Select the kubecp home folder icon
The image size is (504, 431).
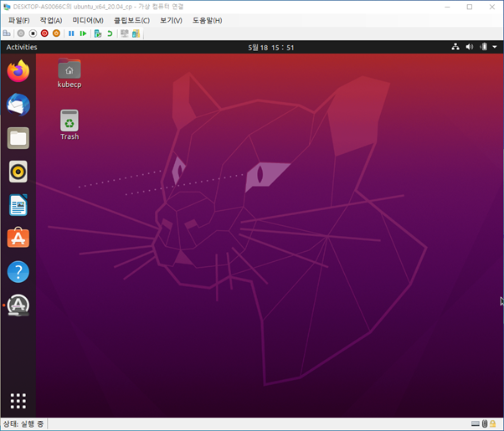click(x=69, y=74)
